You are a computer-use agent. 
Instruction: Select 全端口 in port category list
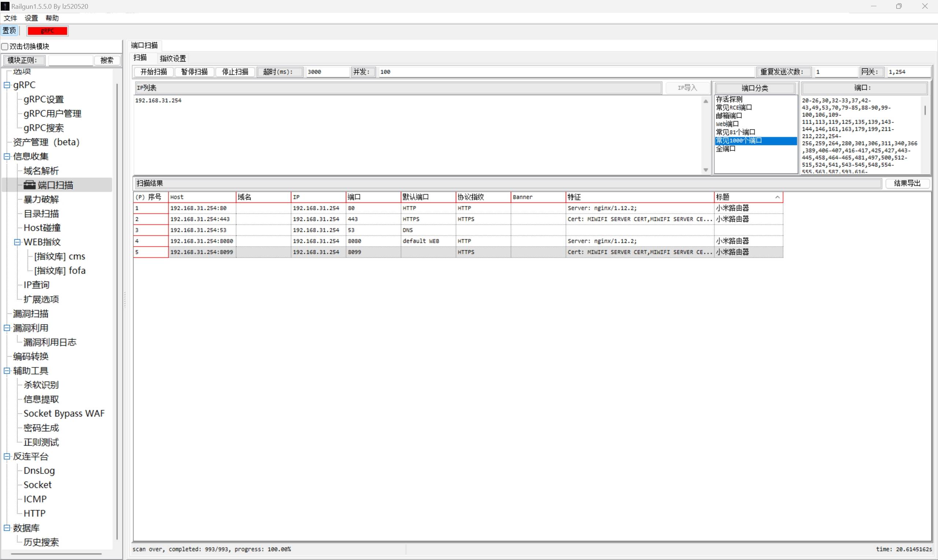tap(725, 149)
